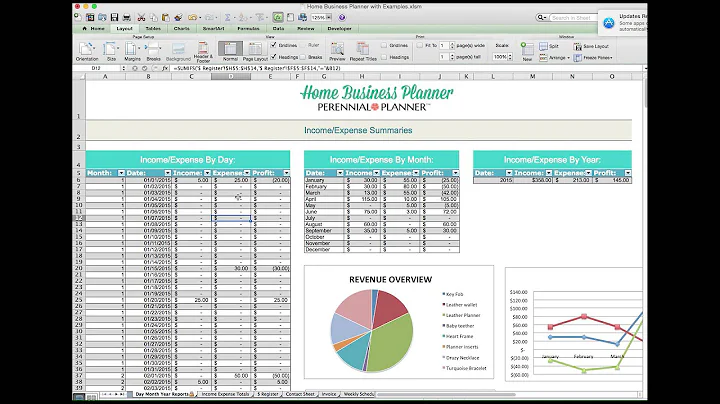Click the Format painter brush icon
Image resolution: width=720 pixels, height=404 pixels.
tap(178, 17)
